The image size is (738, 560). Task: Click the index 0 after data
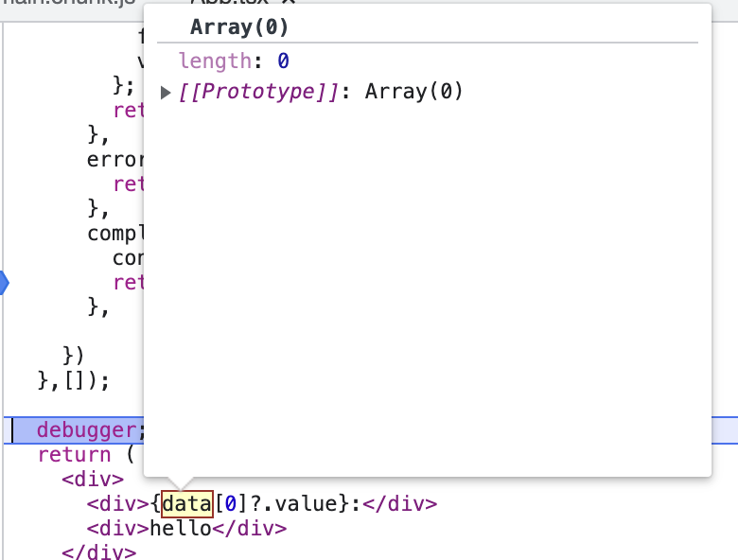(231, 504)
